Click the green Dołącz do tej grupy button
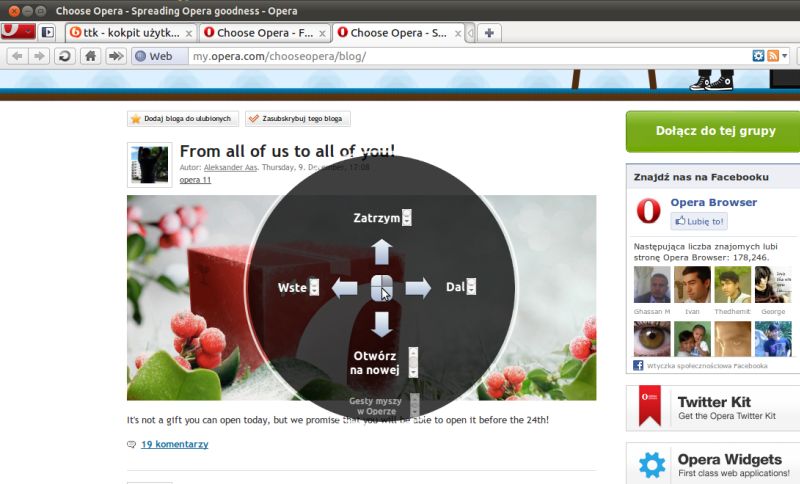Image resolution: width=800 pixels, height=484 pixels. (713, 131)
